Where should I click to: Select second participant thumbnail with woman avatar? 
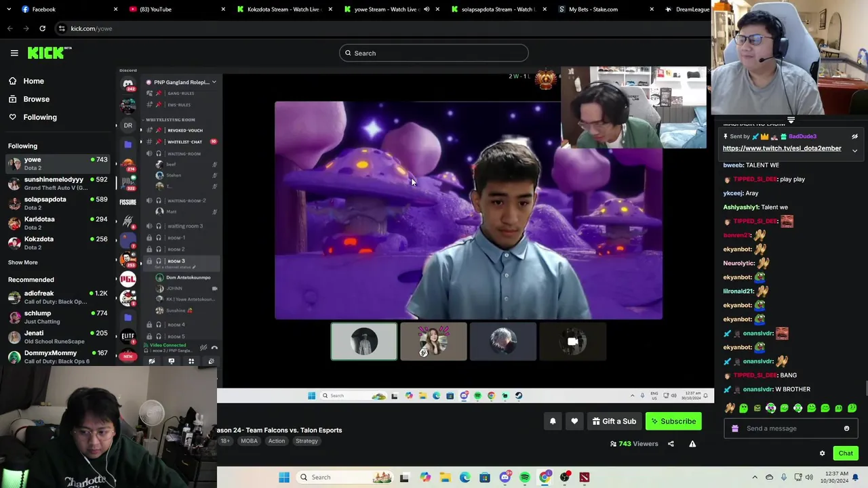pos(433,341)
